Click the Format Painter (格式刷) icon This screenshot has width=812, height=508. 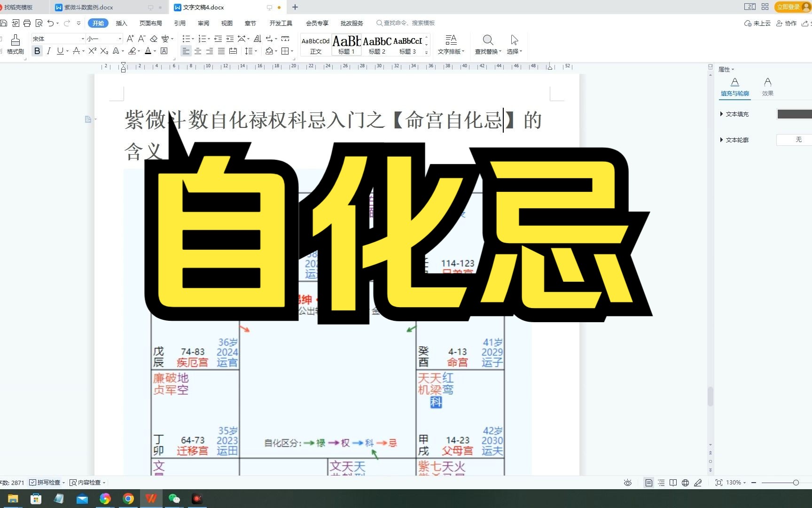15,40
